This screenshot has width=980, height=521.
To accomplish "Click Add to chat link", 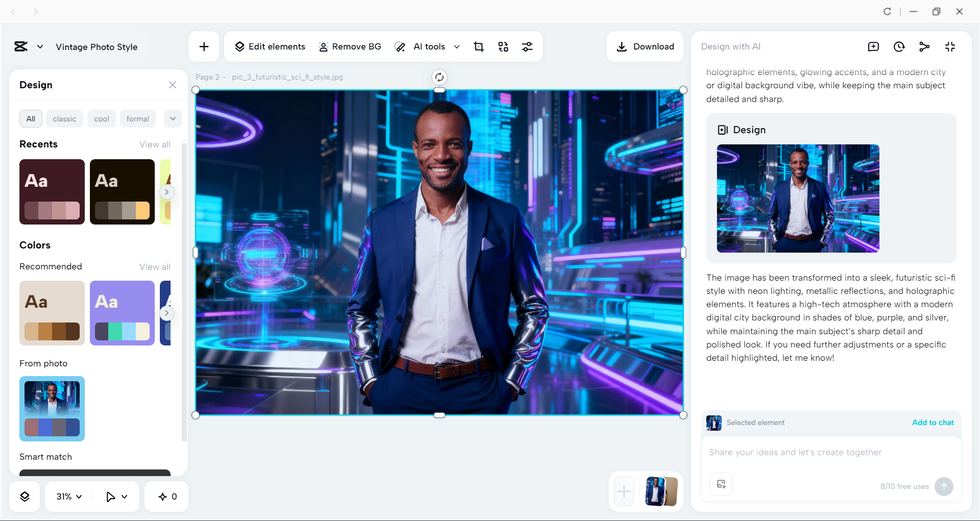I will [933, 423].
